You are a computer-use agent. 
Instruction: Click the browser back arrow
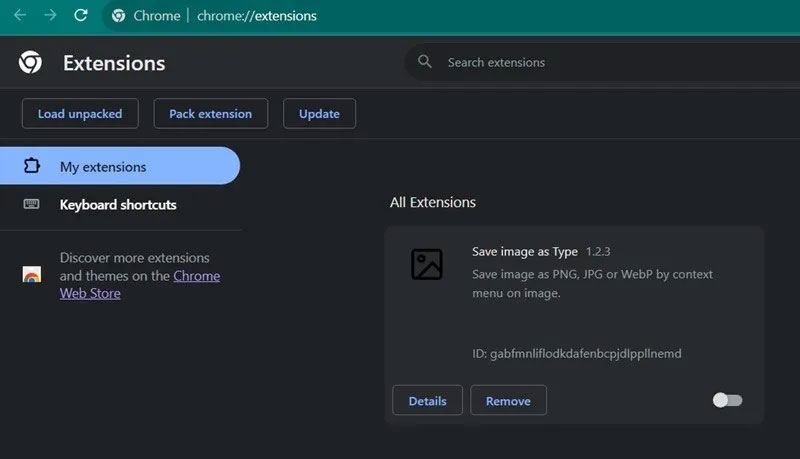click(19, 16)
